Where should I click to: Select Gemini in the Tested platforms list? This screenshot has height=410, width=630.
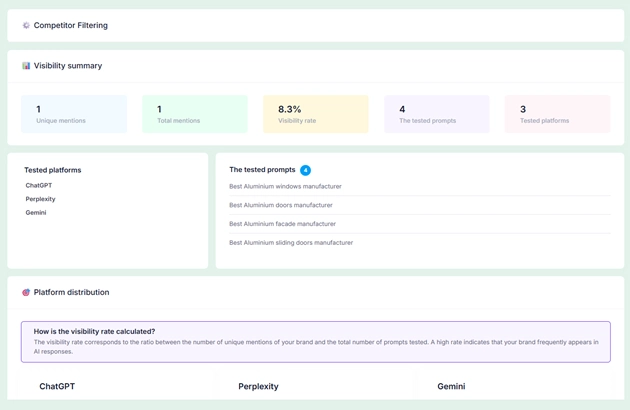tap(36, 213)
